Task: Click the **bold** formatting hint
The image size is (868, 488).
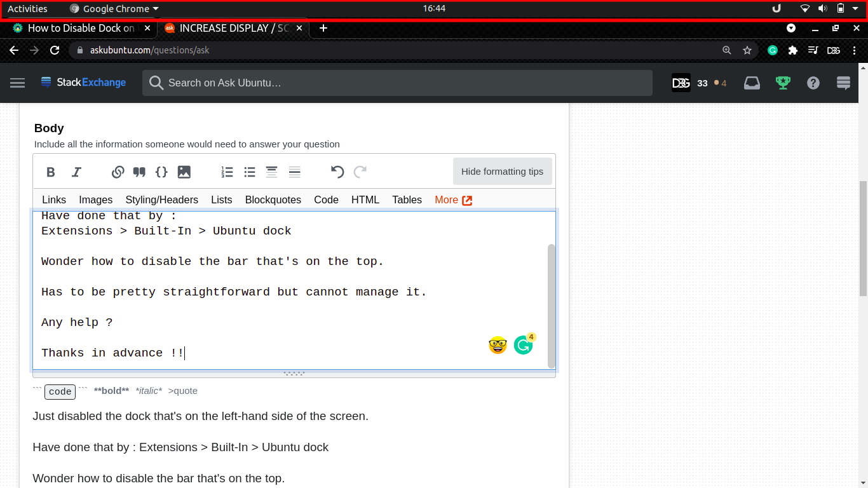Action: point(111,391)
